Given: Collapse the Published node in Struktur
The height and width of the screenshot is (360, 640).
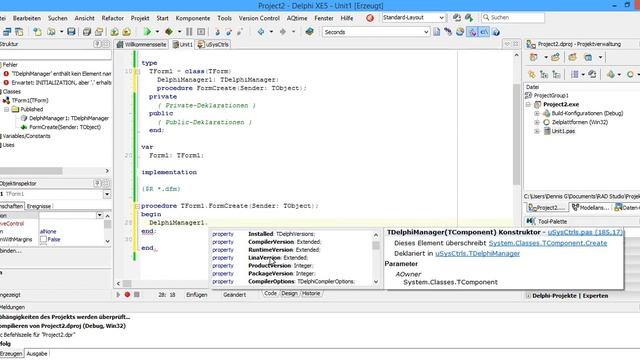Looking at the screenshot, I should [x=7, y=109].
